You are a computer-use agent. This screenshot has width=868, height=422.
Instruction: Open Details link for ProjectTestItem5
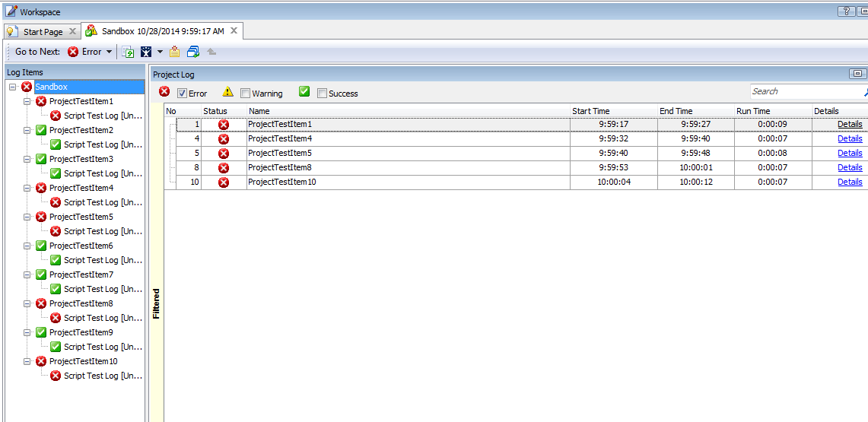(850, 153)
